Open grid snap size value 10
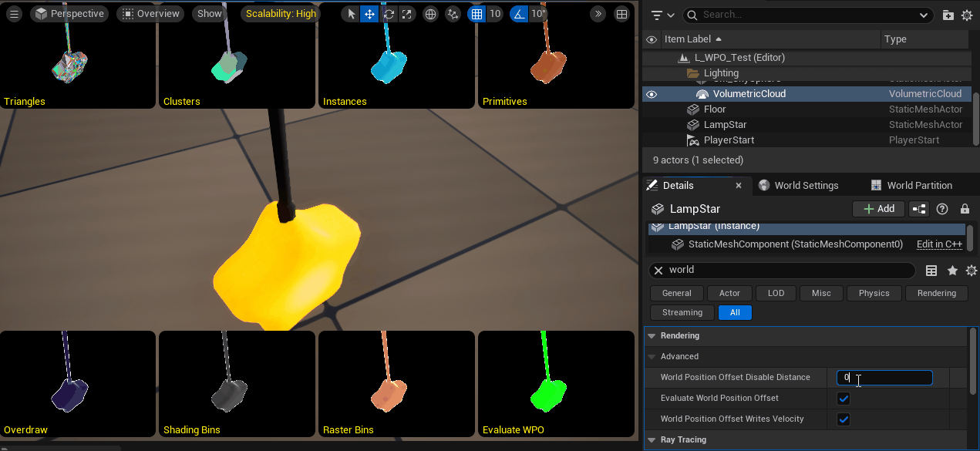The image size is (980, 451). [x=495, y=14]
